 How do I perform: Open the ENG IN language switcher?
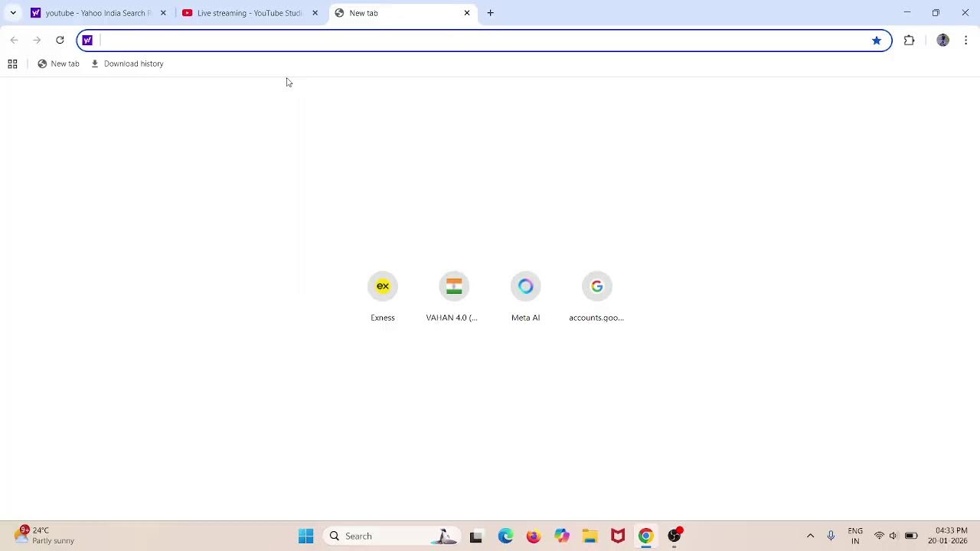point(855,536)
